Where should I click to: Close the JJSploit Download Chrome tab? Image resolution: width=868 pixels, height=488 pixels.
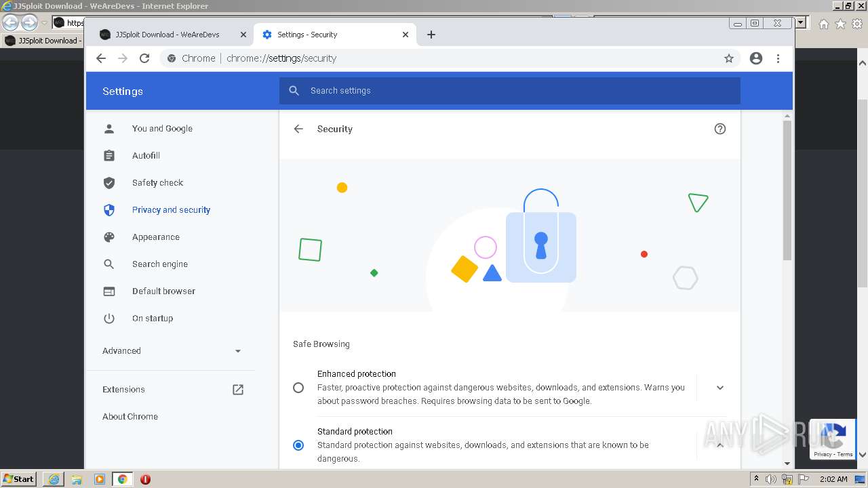[243, 35]
